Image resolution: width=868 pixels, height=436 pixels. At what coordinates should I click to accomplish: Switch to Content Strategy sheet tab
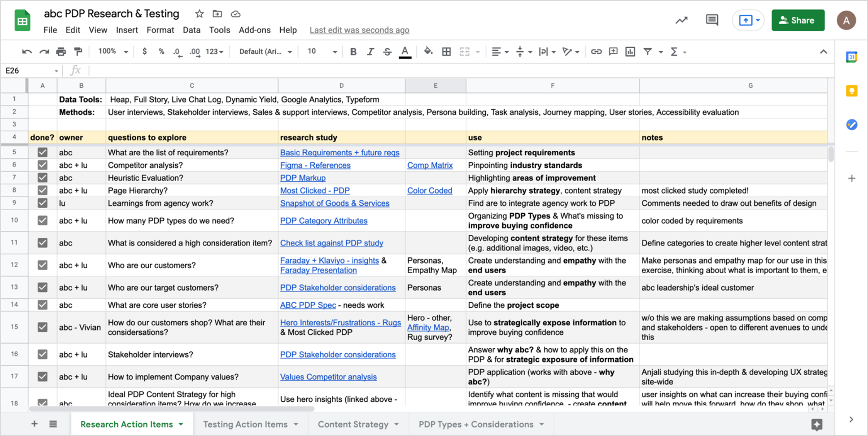point(353,424)
